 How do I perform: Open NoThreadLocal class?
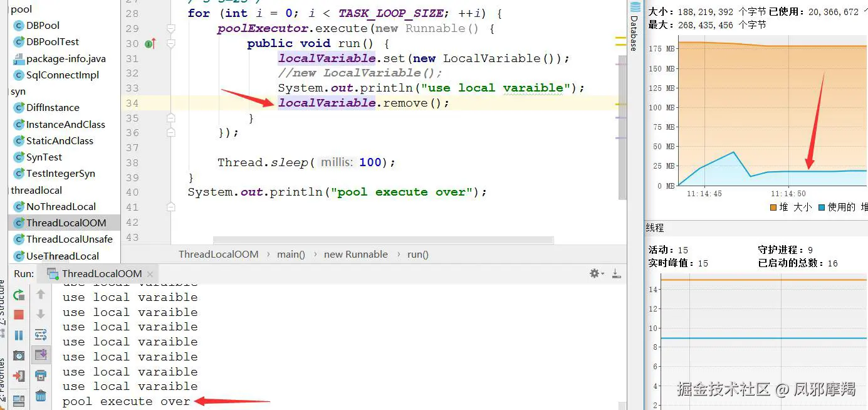61,207
